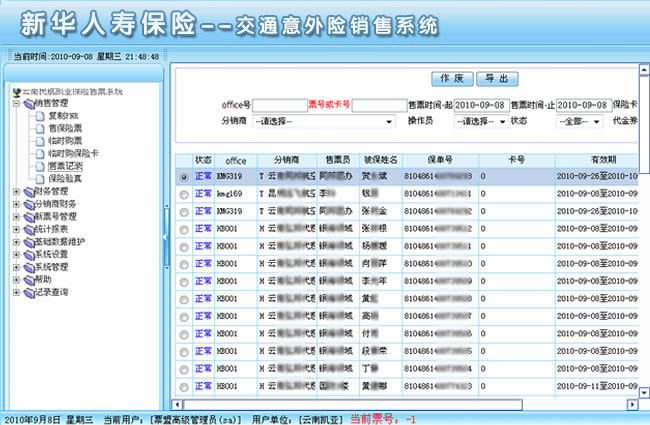Focus the 售票时间-起 date field

click(481, 106)
